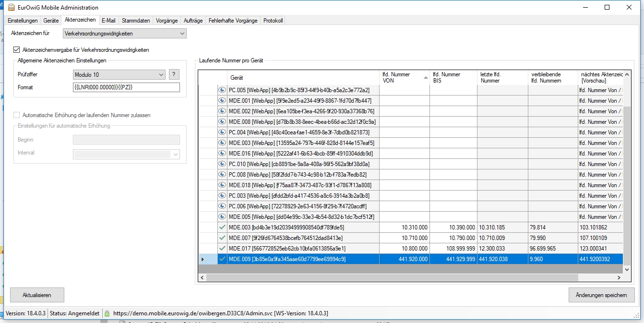
Task: Open the Aktenzeichen für dropdown
Action: pyautogui.click(x=125, y=34)
